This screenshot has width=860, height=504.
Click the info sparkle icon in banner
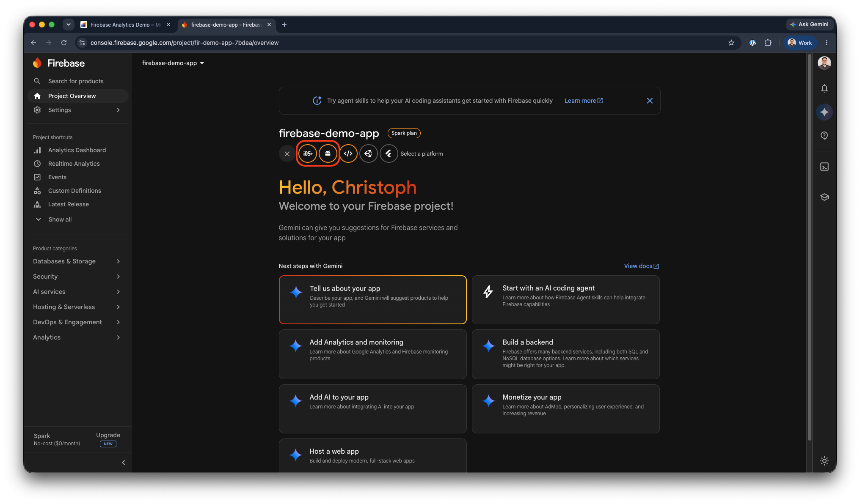coord(317,101)
